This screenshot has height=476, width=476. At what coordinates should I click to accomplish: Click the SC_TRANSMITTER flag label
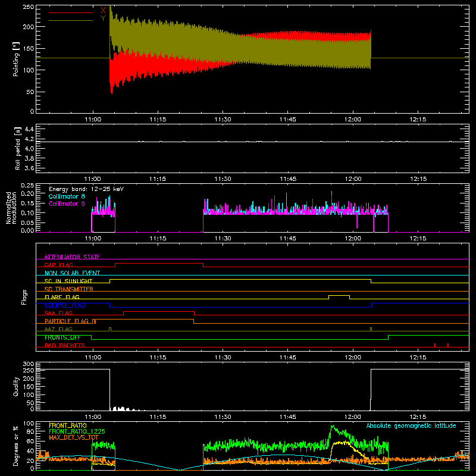click(68, 289)
